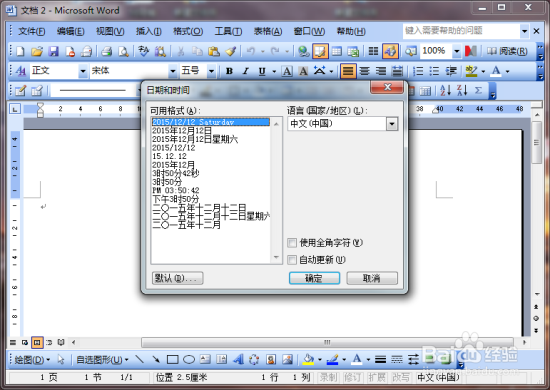Click the 取消 button in dialog
The image size is (550, 390).
[x=372, y=278]
